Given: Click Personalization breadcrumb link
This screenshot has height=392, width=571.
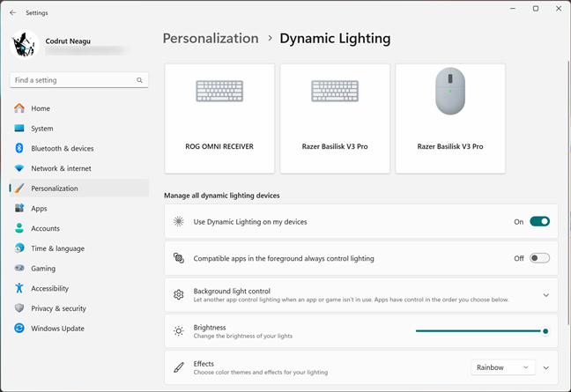Looking at the screenshot, I should click(211, 38).
